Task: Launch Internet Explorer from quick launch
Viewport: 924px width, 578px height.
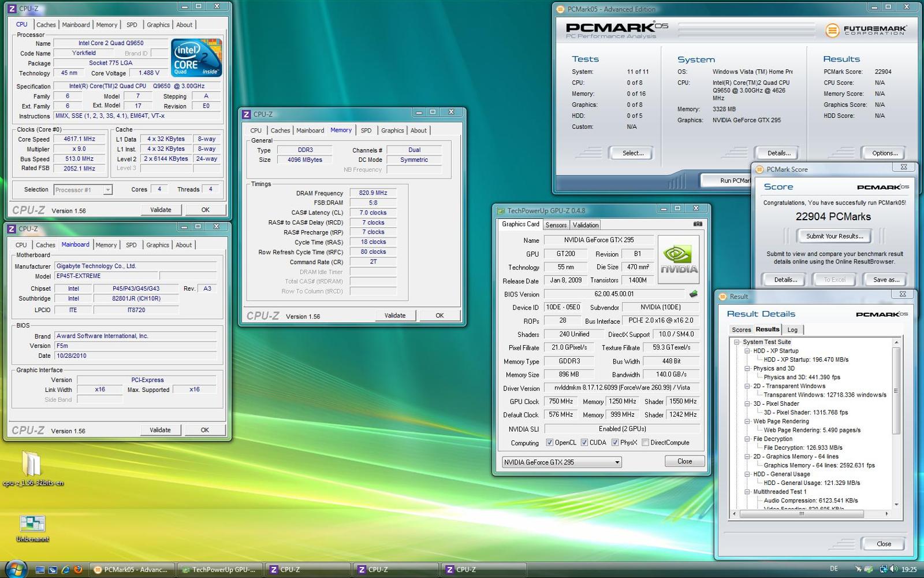Action: [65, 569]
